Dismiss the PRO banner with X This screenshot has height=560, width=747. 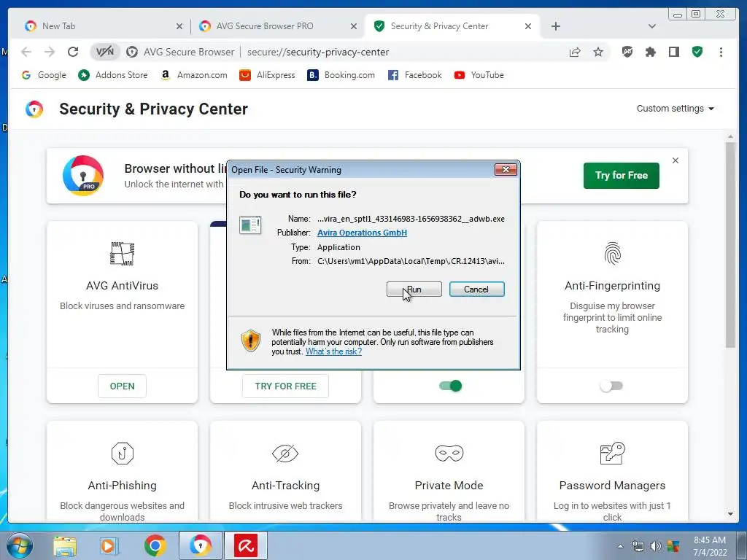click(x=675, y=160)
